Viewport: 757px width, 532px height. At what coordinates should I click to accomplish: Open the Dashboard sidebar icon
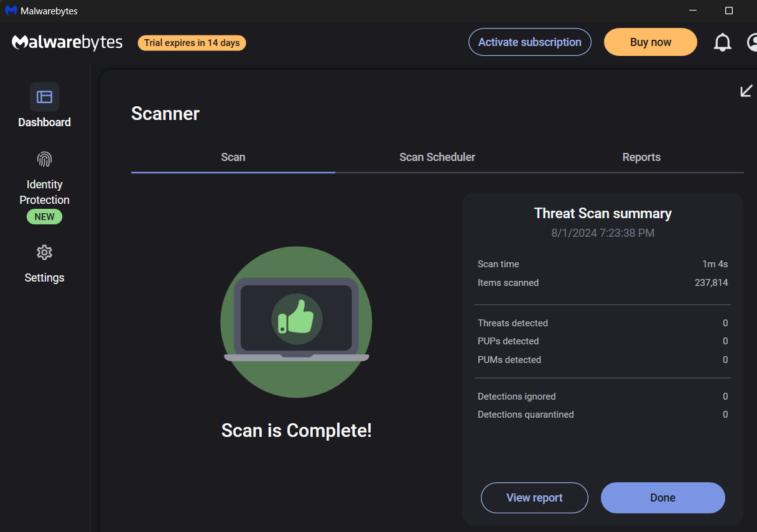[x=44, y=97]
